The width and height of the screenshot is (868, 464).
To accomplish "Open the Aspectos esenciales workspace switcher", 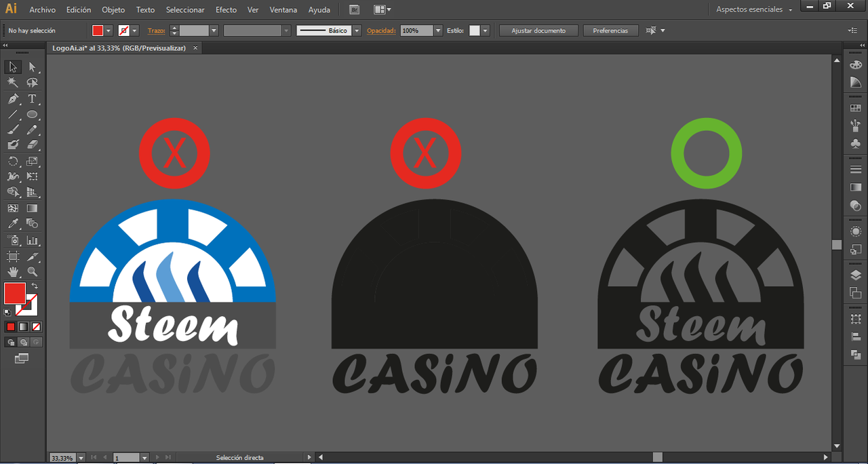I will (754, 9).
